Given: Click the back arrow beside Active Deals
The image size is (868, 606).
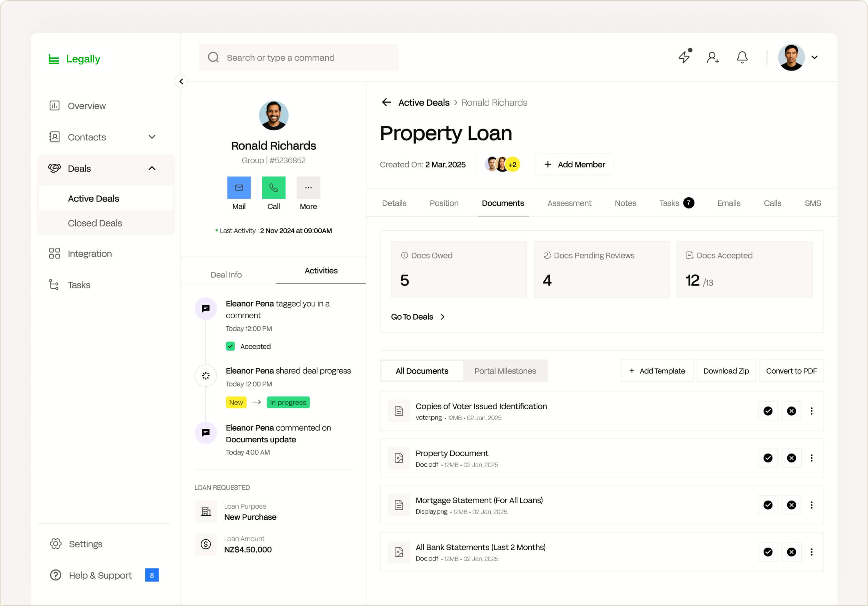Looking at the screenshot, I should pyautogui.click(x=386, y=103).
